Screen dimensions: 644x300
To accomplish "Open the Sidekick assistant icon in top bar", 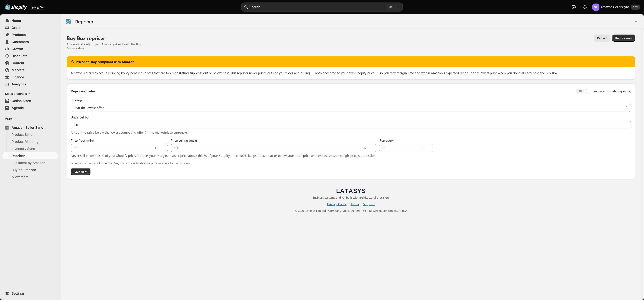I will [573, 7].
